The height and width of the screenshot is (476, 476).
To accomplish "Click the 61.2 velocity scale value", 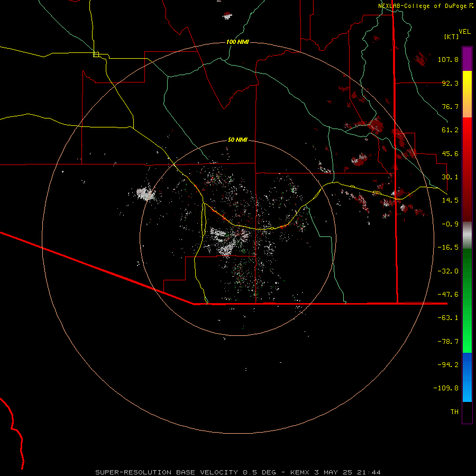I will point(450,130).
